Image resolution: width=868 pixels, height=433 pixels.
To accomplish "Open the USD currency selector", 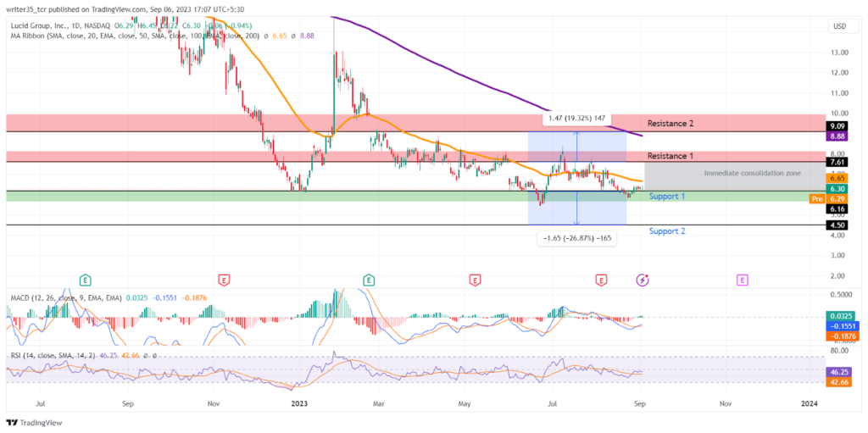I will [839, 26].
